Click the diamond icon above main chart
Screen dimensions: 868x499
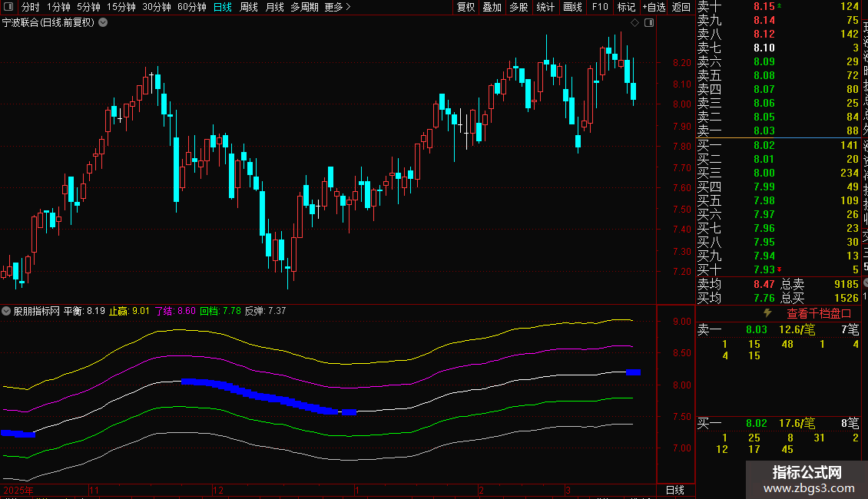pos(635,23)
